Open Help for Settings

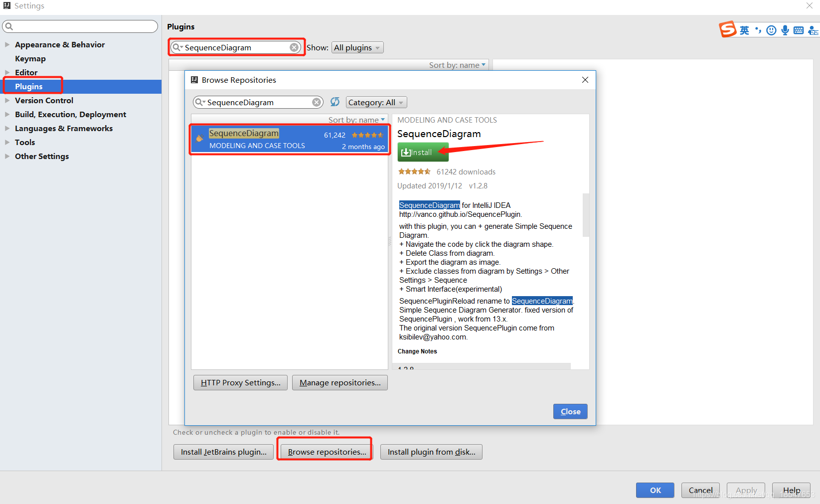click(791, 490)
